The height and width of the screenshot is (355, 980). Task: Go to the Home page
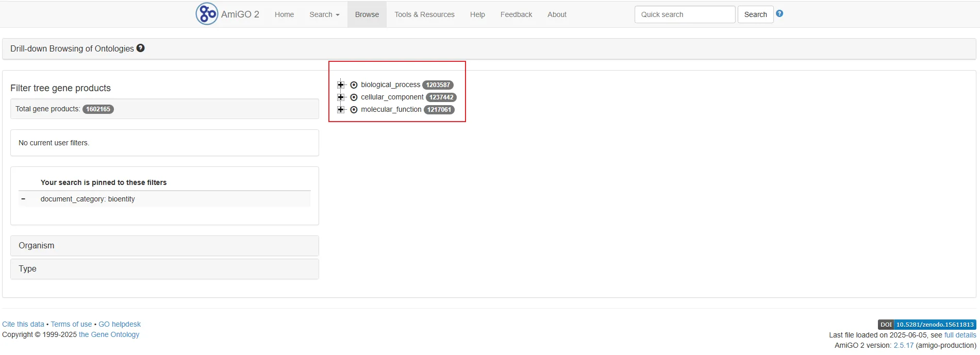(284, 14)
